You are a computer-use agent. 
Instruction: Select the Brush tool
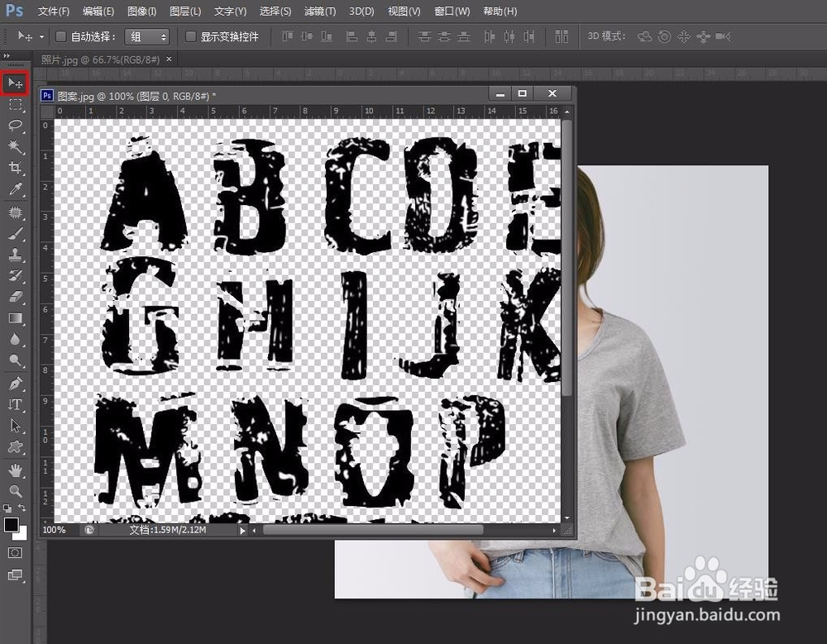point(15,234)
